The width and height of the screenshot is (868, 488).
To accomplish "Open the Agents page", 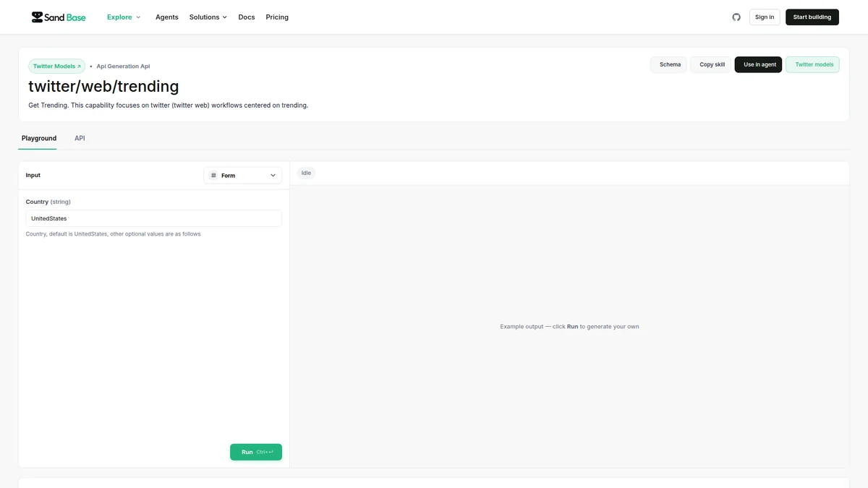I will tap(167, 17).
